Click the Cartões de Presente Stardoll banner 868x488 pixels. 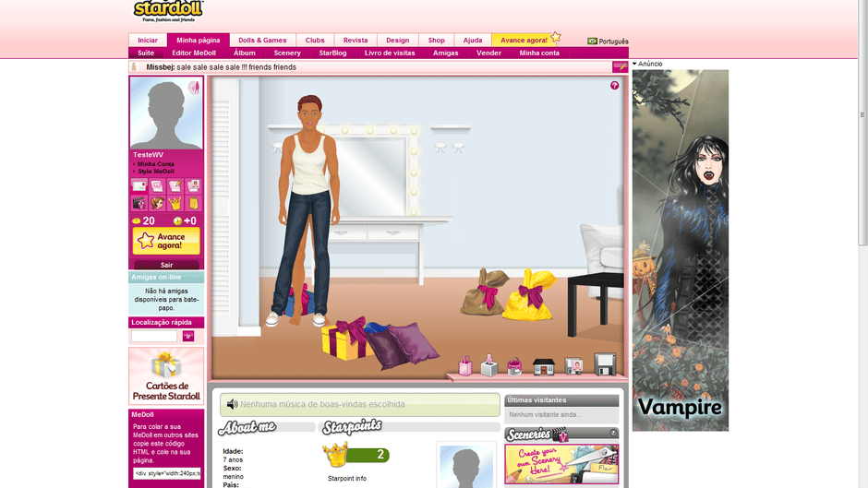tap(166, 375)
